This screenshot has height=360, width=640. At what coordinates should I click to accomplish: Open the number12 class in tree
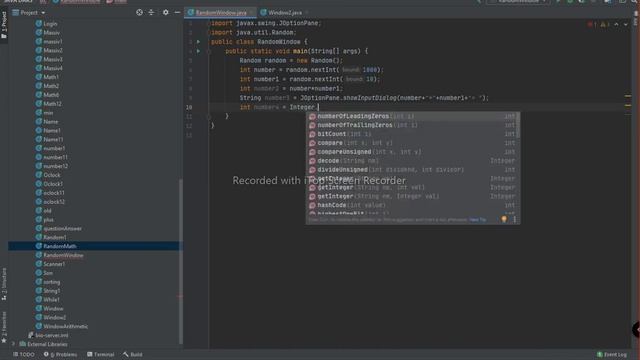[x=56, y=166]
